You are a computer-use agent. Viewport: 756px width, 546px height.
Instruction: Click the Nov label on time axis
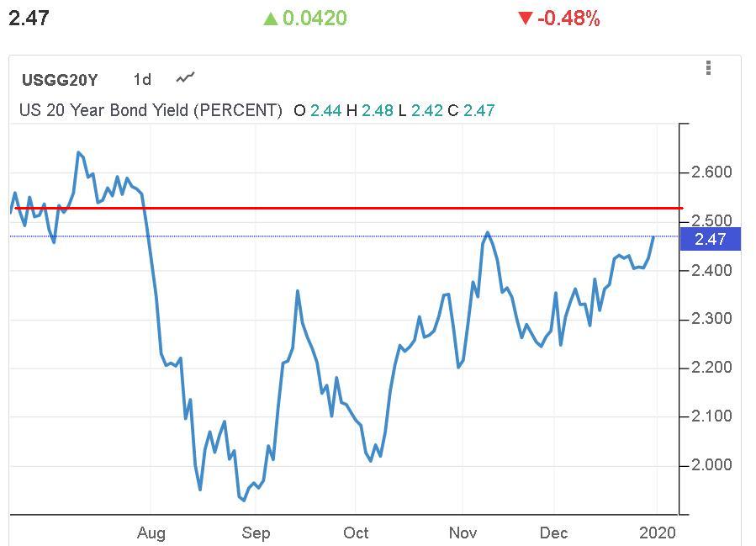pos(463,533)
